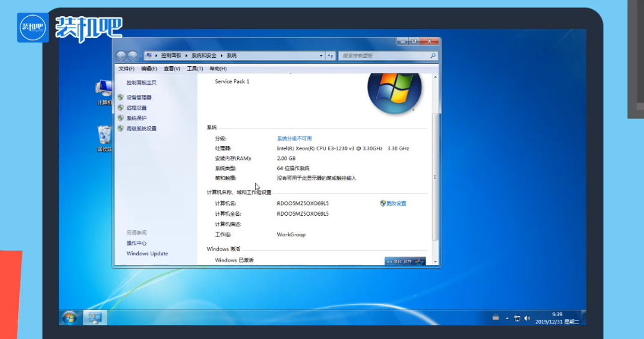Click the refresh button beside address bar
The width and height of the screenshot is (644, 339).
331,55
